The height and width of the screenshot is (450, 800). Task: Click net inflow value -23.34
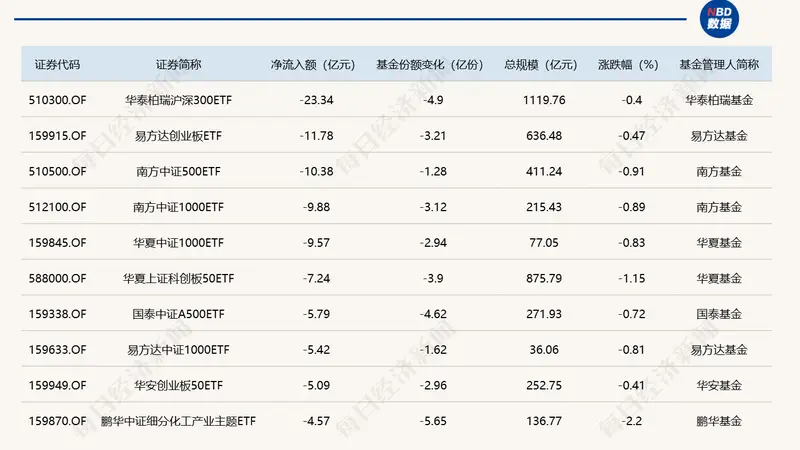[316, 100]
